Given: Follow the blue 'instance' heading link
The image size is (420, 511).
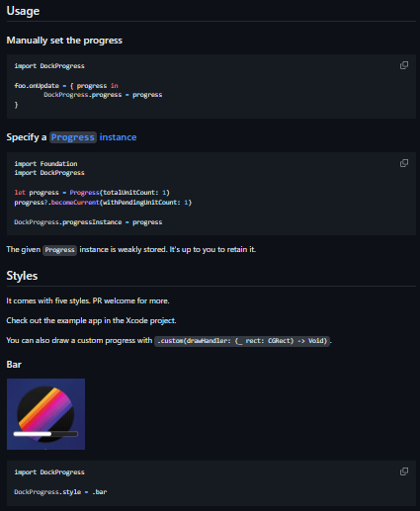Looking at the screenshot, I should pos(118,137).
